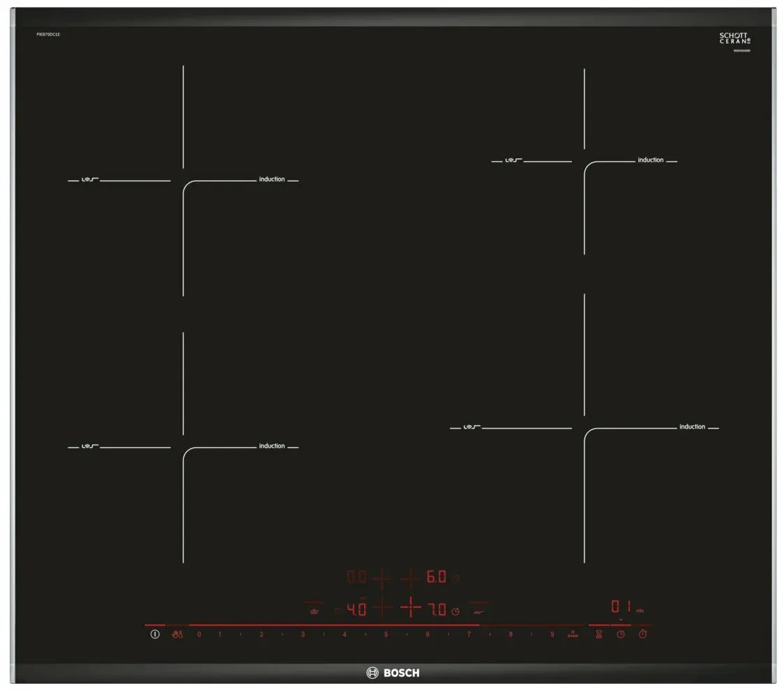Activate the childproof lock wipe-protection symbol
The height and width of the screenshot is (695, 784).
click(177, 634)
